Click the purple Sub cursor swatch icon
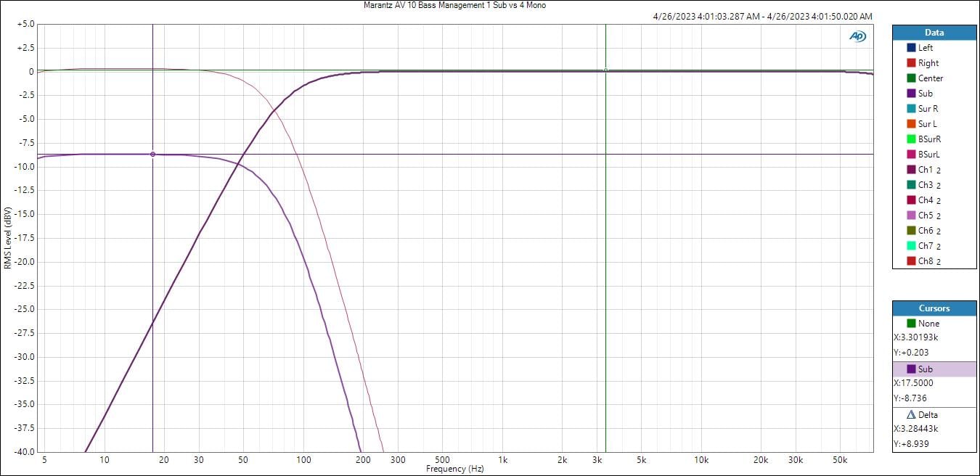980x476 pixels. click(x=912, y=369)
